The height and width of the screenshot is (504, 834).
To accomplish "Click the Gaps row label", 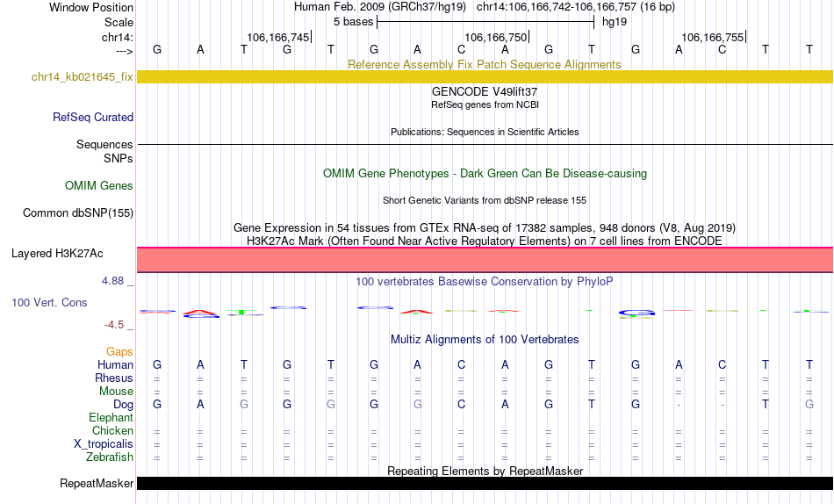I will [x=119, y=352].
